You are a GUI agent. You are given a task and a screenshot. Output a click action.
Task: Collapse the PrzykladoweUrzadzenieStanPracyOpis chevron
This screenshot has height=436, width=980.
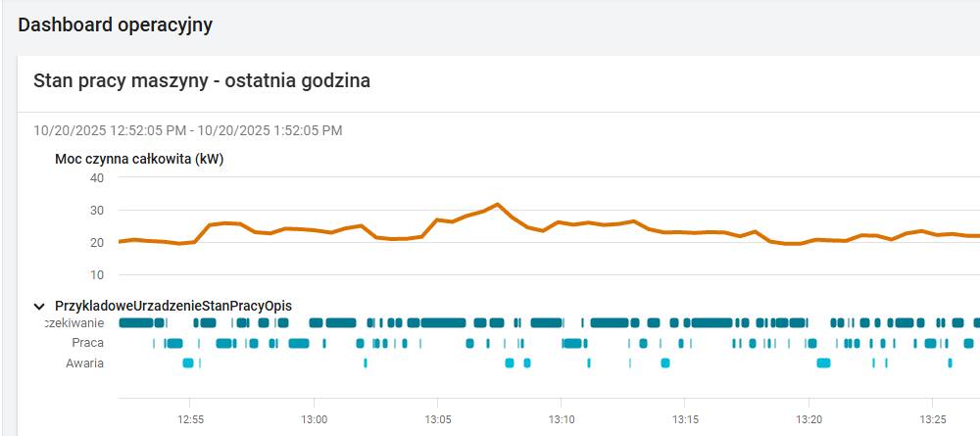click(40, 306)
